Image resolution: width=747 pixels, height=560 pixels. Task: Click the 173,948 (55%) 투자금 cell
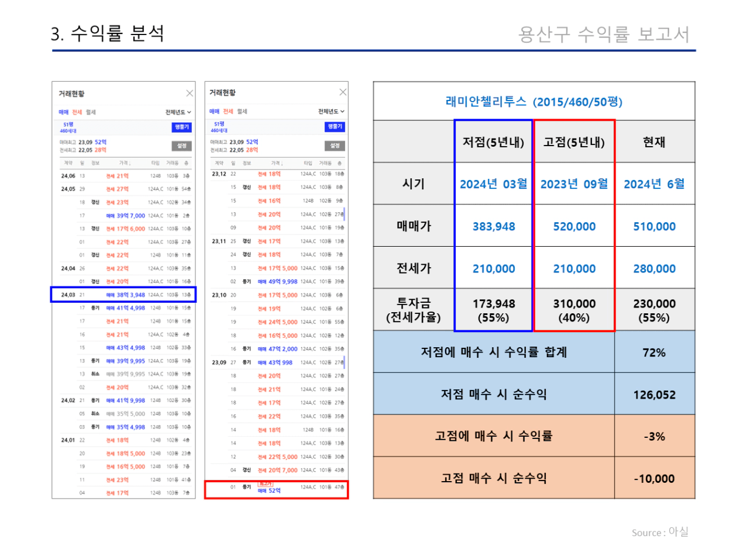pos(494,310)
